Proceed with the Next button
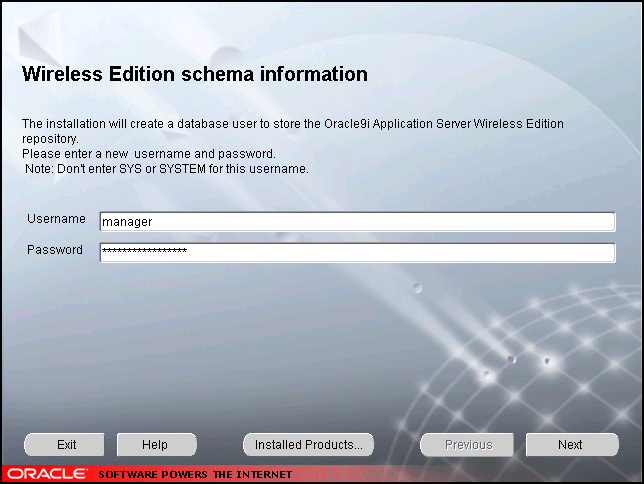Image resolution: width=644 pixels, height=484 pixels. point(572,445)
